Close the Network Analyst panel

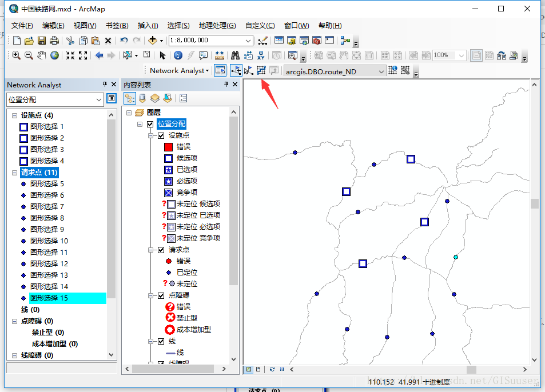[114, 85]
